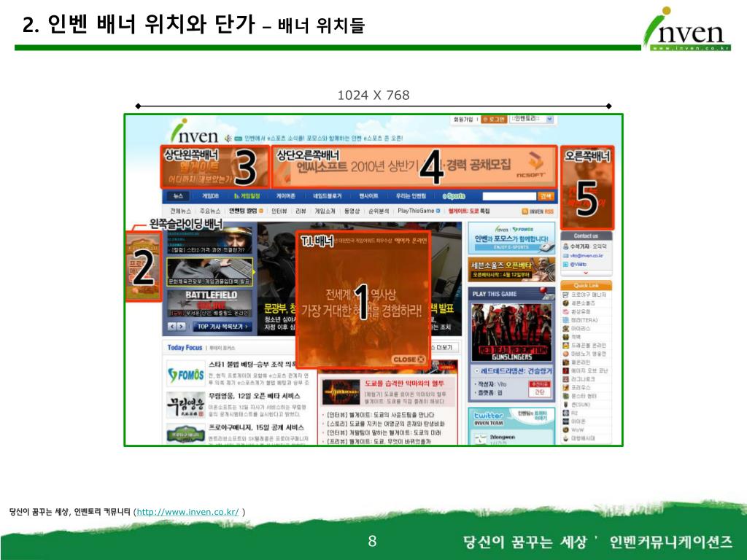Click the orange 검색 search button
Image resolution: width=747 pixels, height=560 pixels.
click(x=545, y=196)
